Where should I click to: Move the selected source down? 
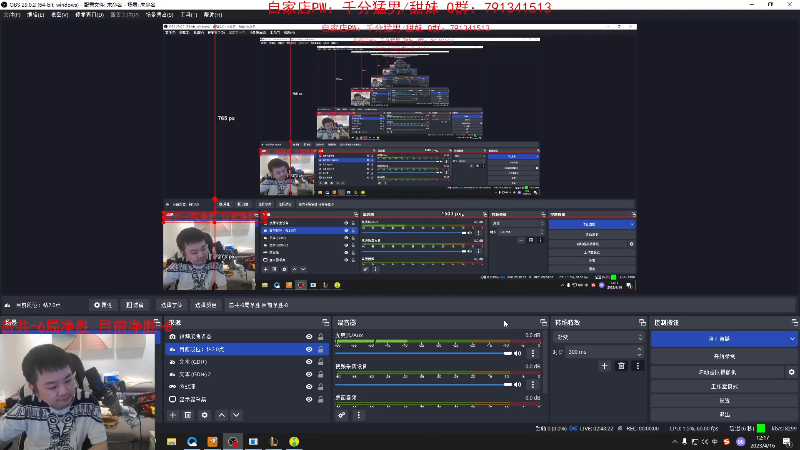(x=236, y=415)
